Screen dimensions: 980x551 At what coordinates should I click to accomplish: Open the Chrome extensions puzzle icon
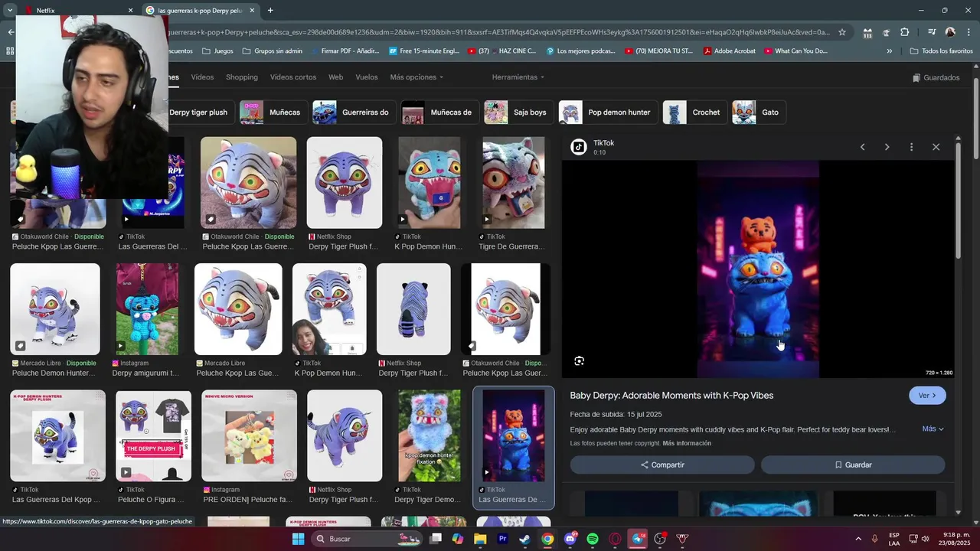pyautogui.click(x=904, y=32)
